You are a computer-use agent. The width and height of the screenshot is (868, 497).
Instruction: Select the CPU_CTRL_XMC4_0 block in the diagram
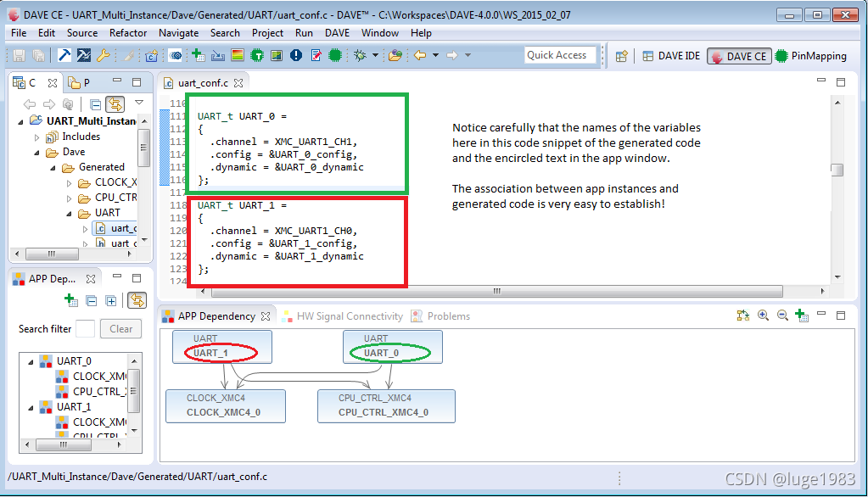[x=386, y=406]
